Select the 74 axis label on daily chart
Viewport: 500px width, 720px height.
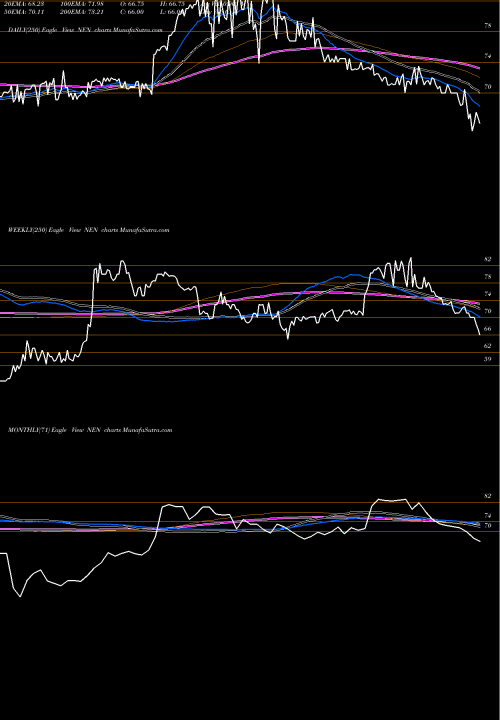(488, 56)
